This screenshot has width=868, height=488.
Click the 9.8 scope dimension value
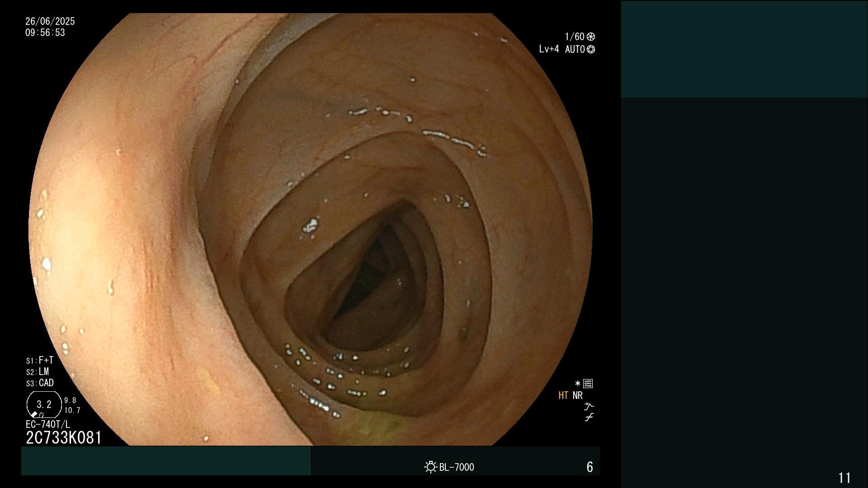click(70, 400)
